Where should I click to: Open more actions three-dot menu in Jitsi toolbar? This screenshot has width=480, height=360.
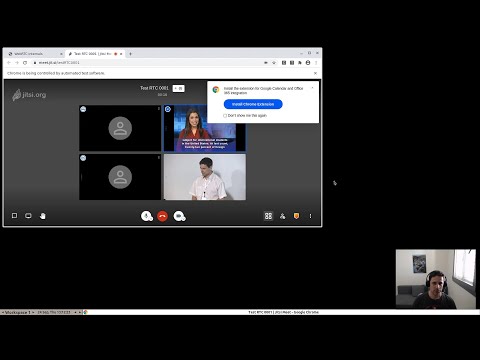(310, 216)
